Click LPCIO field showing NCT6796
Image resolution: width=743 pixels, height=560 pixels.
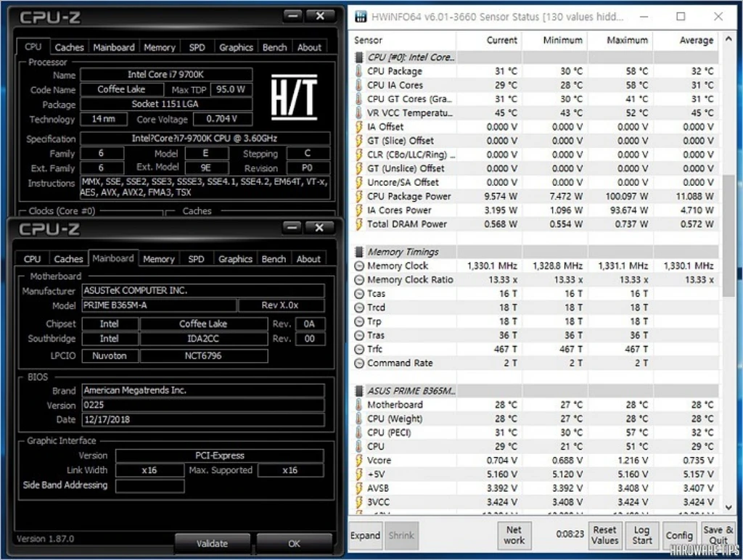204,356
